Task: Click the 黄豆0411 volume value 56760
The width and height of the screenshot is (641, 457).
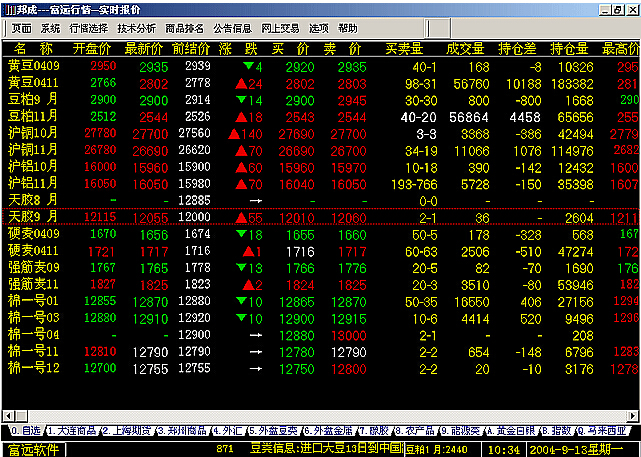Action: pyautogui.click(x=471, y=84)
